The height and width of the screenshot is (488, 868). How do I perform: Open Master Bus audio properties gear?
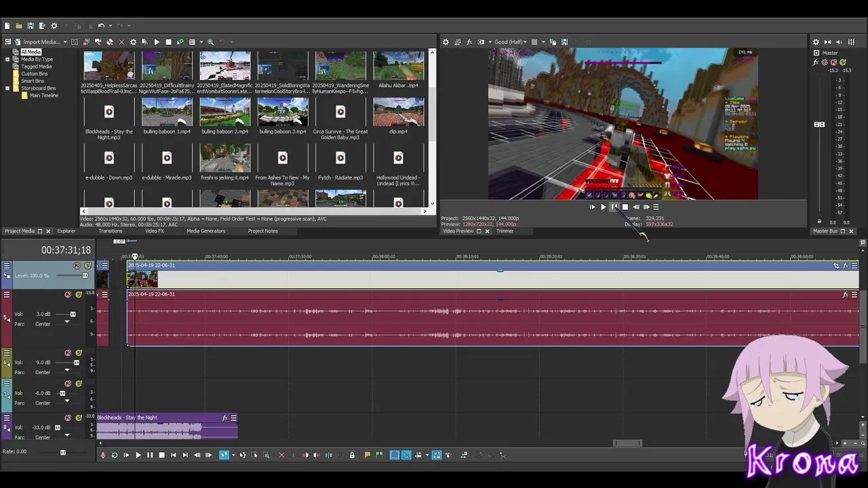816,42
